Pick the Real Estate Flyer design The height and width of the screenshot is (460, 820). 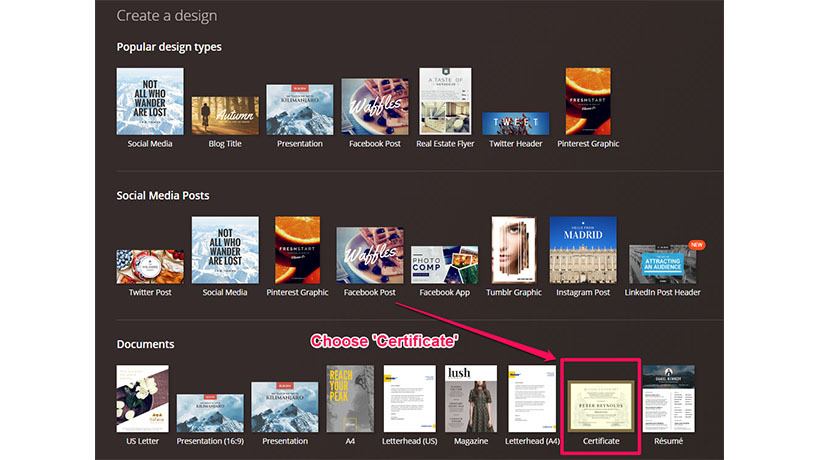[x=445, y=101]
